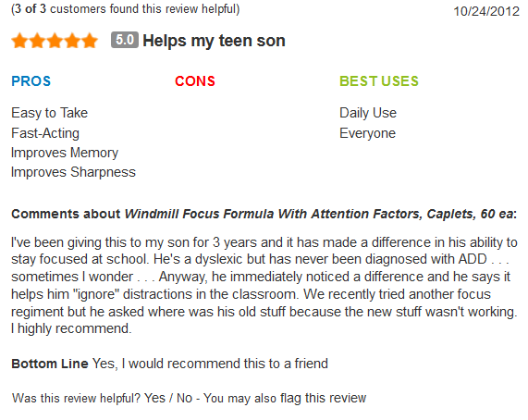Click the 5.0 rating badge

(x=125, y=40)
